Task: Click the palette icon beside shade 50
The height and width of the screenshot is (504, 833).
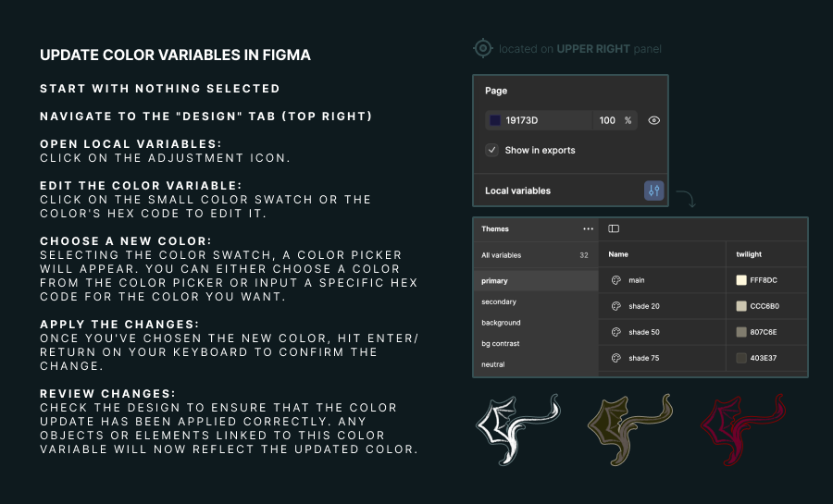Action: 615,332
